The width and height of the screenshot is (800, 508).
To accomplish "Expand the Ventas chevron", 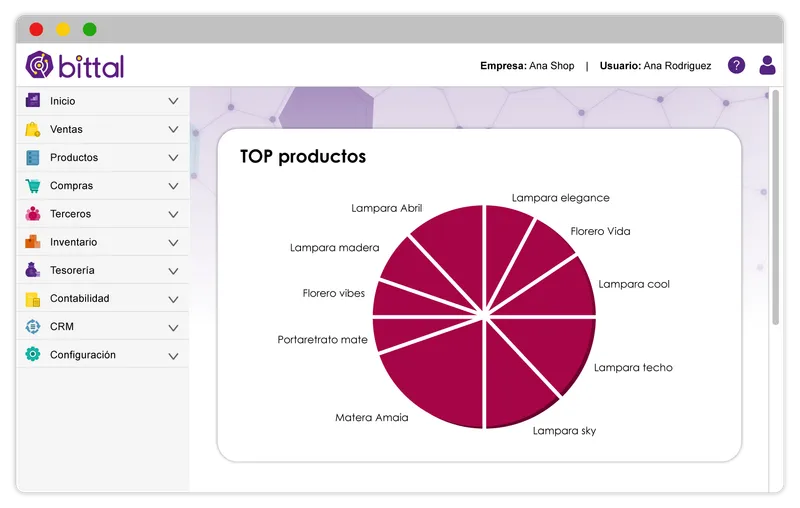I will click(173, 130).
